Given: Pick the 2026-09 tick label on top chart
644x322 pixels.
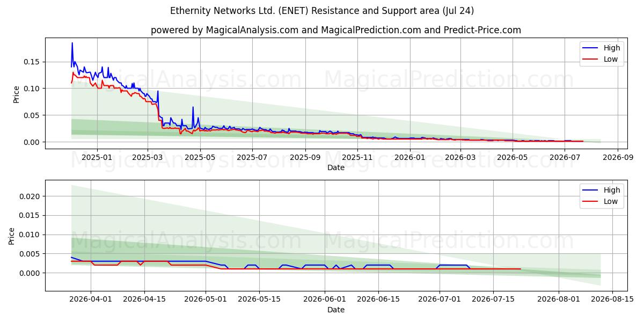Looking at the screenshot, I should pos(617,157).
